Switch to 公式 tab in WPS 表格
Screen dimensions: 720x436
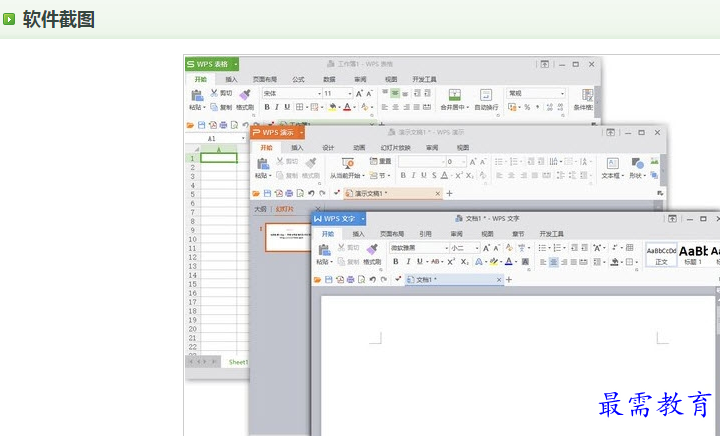(298, 79)
